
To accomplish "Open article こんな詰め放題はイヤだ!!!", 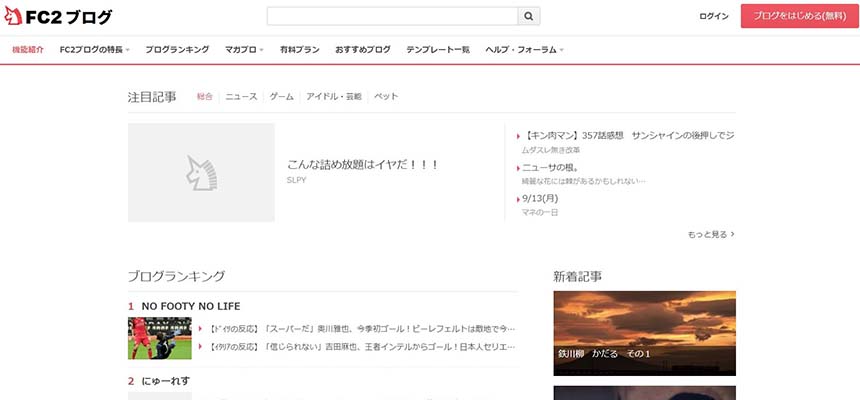I will tap(363, 165).
